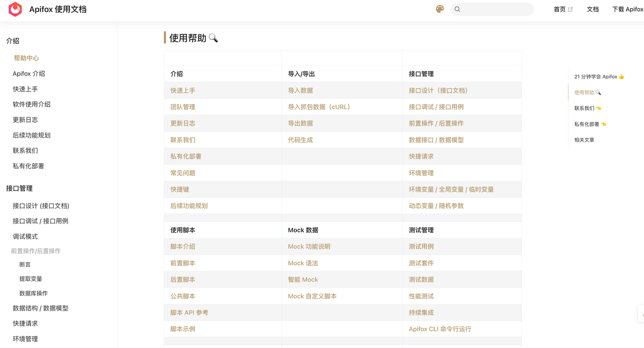Click the Apifox logo icon
Viewport: 644px width, 348px height.
16,9
